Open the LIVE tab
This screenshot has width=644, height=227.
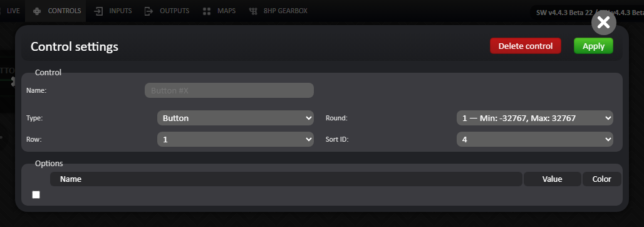point(13,11)
